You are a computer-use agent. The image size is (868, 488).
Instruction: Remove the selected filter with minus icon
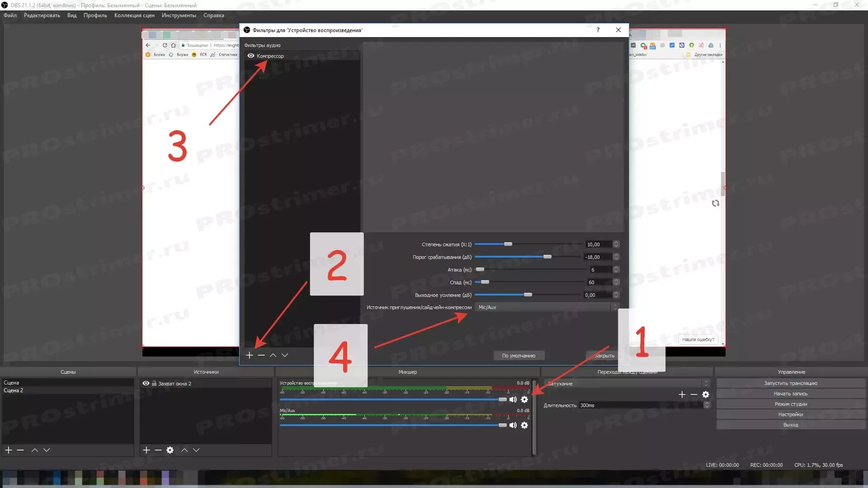pyautogui.click(x=261, y=355)
